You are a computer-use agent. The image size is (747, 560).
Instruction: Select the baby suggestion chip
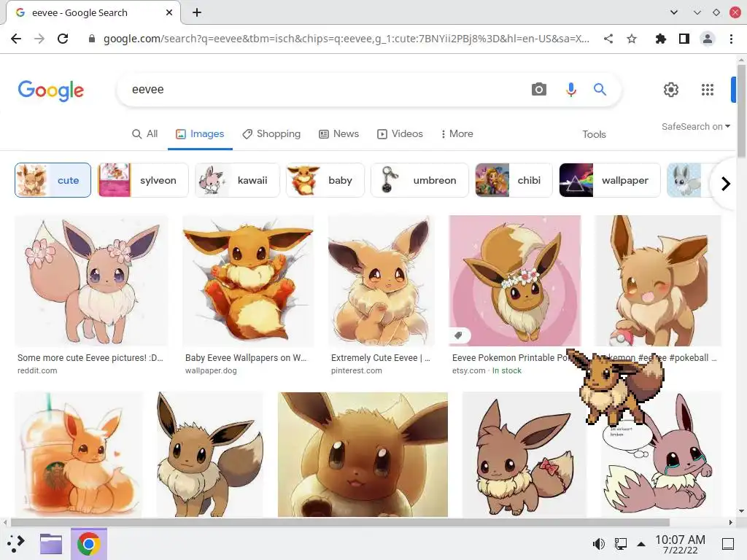point(325,180)
